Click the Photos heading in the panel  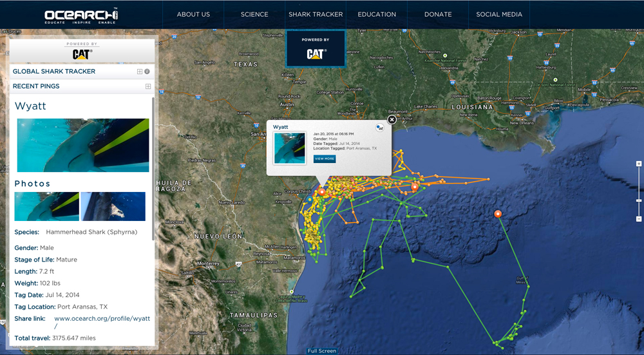point(32,184)
